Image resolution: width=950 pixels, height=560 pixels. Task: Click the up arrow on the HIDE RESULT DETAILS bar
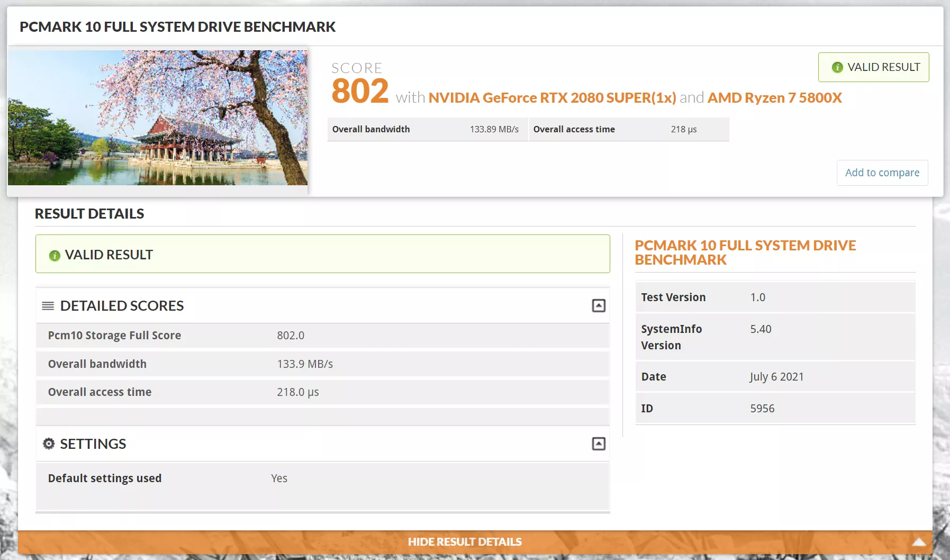(x=919, y=541)
